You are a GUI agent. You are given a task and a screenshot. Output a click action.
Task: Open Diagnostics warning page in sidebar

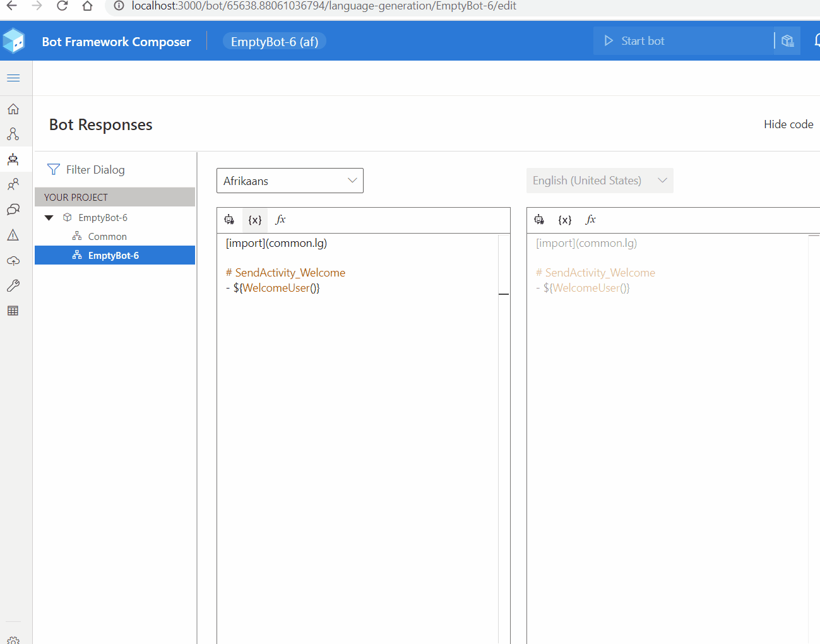click(13, 235)
